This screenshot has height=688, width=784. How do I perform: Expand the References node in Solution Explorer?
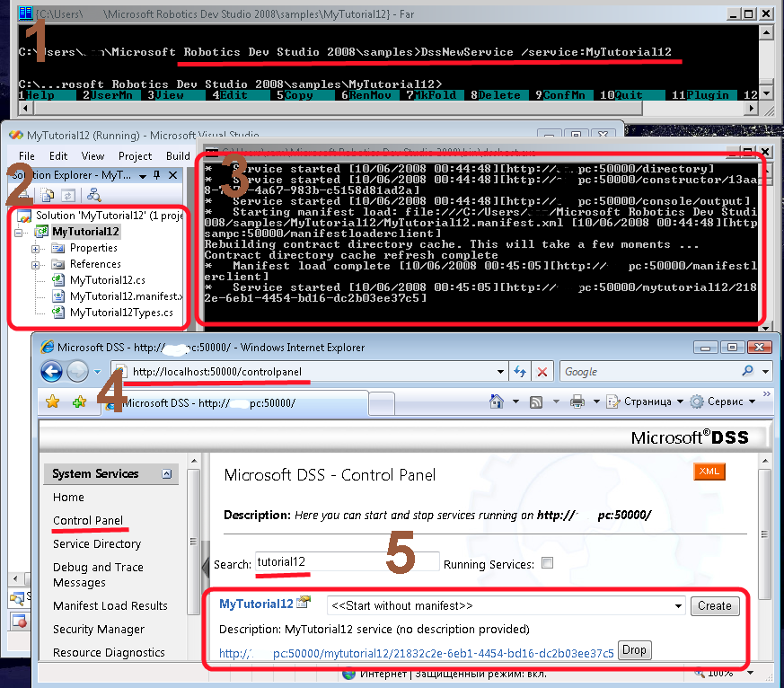click(36, 264)
